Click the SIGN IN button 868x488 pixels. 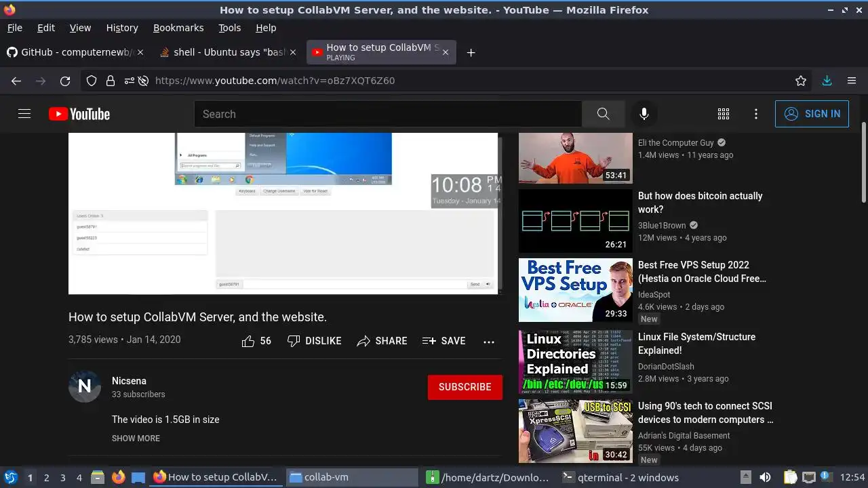point(812,114)
